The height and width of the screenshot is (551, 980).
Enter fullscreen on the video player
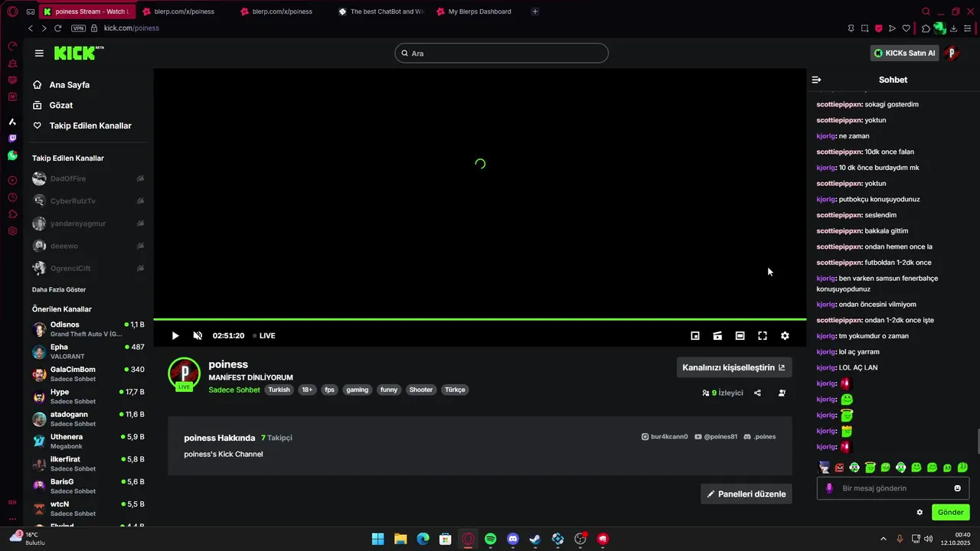click(x=763, y=335)
